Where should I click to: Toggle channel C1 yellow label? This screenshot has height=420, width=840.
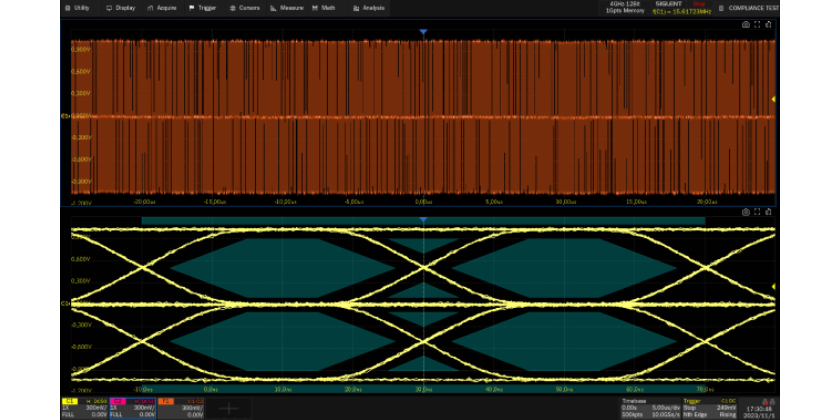(70, 400)
